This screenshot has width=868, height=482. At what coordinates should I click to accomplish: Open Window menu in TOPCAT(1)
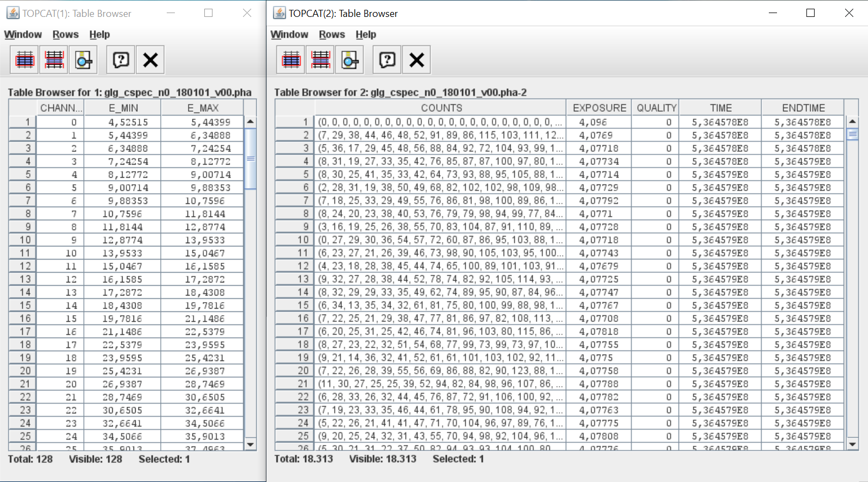(23, 34)
